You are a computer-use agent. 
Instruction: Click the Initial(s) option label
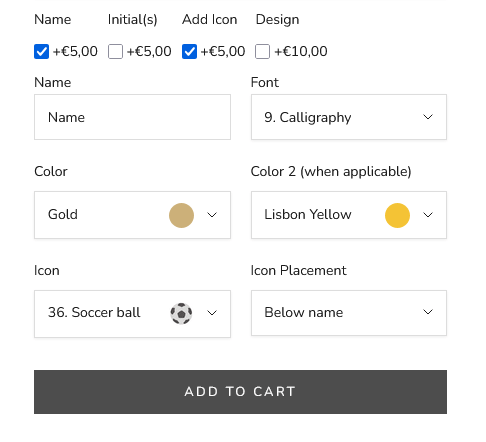(132, 20)
